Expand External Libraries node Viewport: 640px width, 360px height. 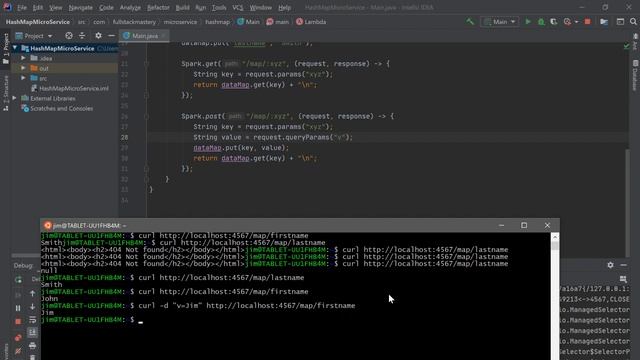point(15,98)
